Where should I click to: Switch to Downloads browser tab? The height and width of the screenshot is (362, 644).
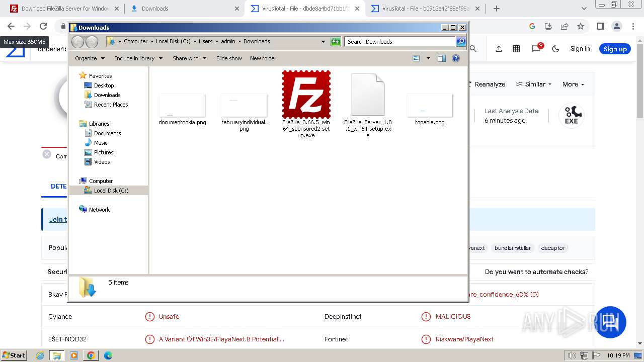click(184, 9)
